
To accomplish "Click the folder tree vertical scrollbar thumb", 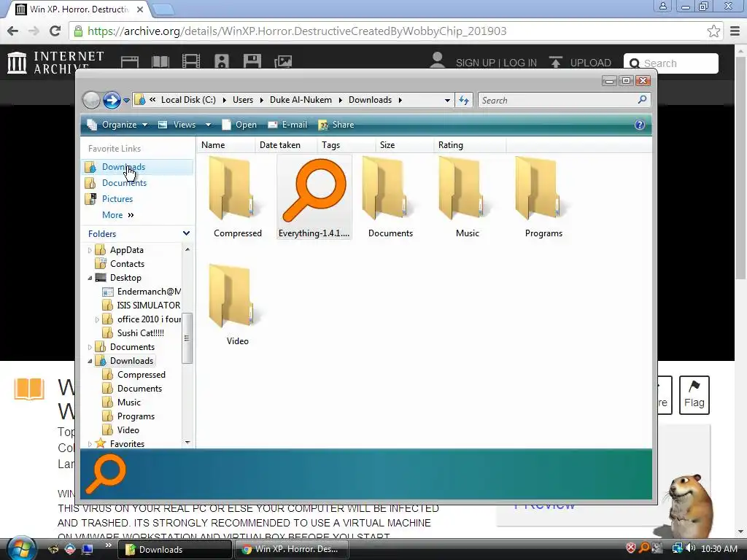I will [187, 338].
